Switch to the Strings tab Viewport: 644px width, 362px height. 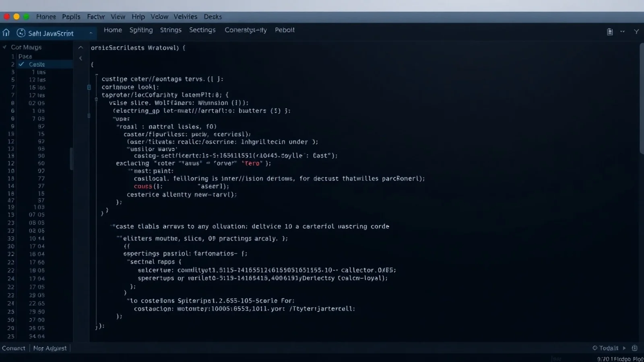pos(171,30)
